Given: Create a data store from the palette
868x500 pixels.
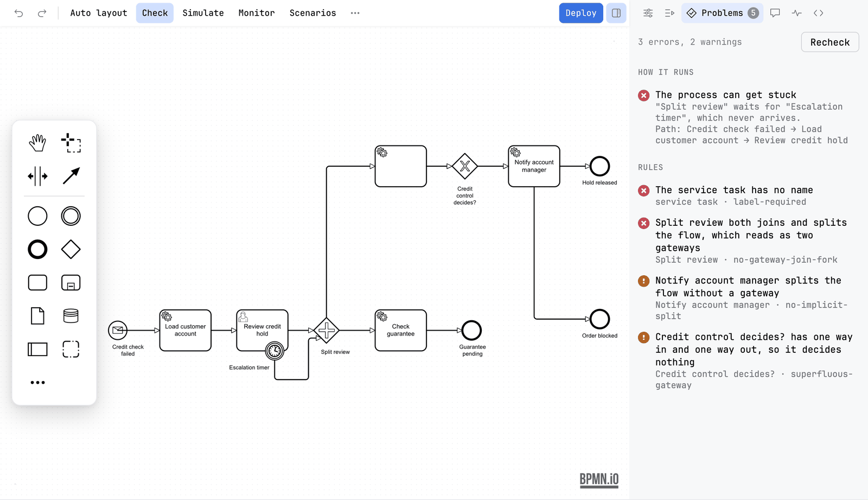Looking at the screenshot, I should click(71, 316).
